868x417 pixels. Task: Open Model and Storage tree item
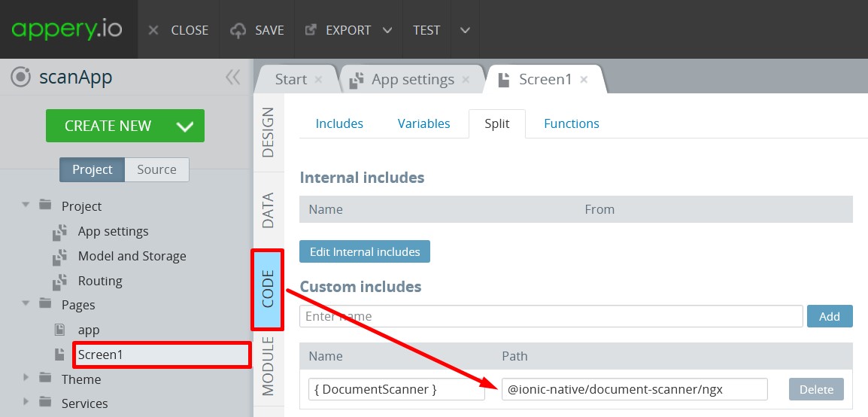132,256
